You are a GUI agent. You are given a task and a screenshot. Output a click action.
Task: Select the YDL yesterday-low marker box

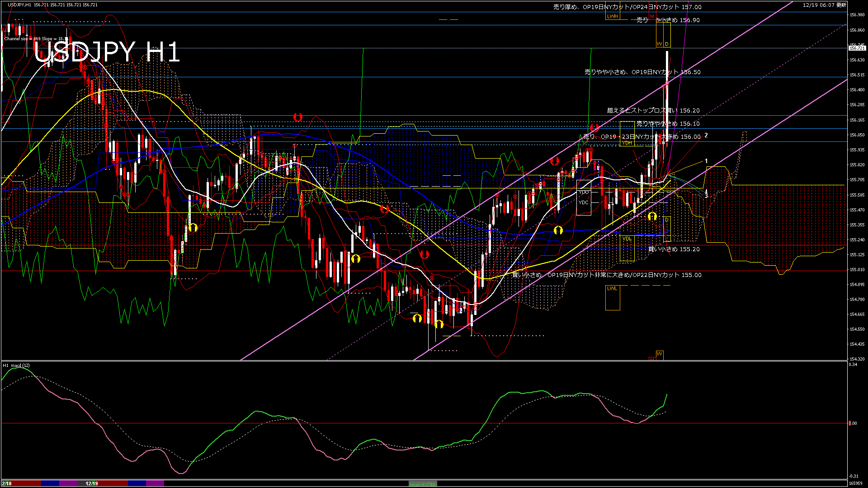(x=627, y=239)
